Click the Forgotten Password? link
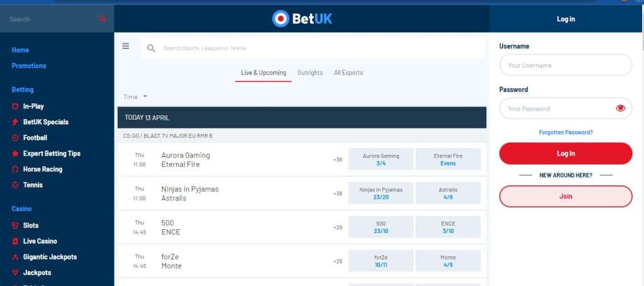Screen dimensions: 644x286 click(x=565, y=132)
